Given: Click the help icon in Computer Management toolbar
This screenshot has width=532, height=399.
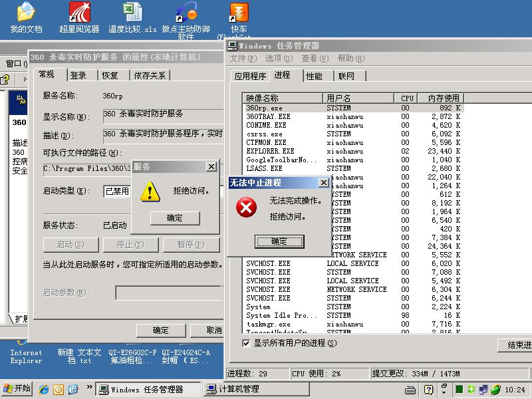Looking at the screenshot, I should coord(5,79).
